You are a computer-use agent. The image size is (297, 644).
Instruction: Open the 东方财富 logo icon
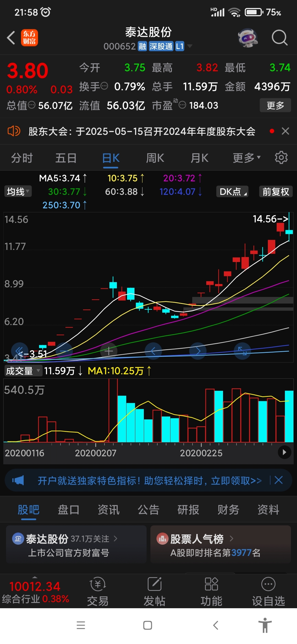[29, 38]
